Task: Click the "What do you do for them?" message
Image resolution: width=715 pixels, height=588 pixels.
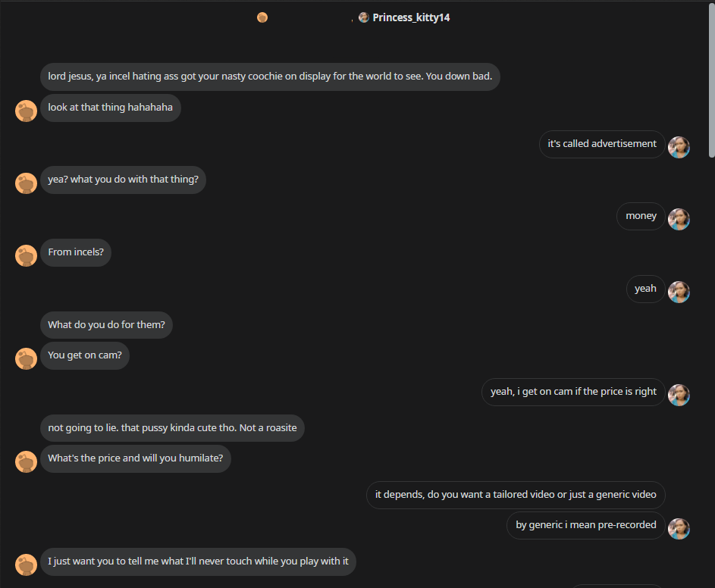Action: (106, 325)
